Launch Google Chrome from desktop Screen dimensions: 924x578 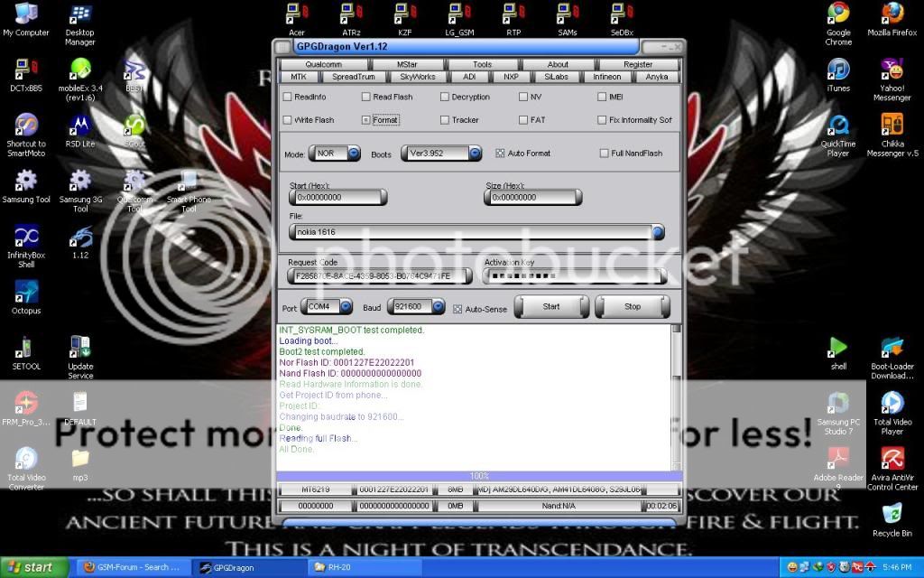click(x=838, y=16)
